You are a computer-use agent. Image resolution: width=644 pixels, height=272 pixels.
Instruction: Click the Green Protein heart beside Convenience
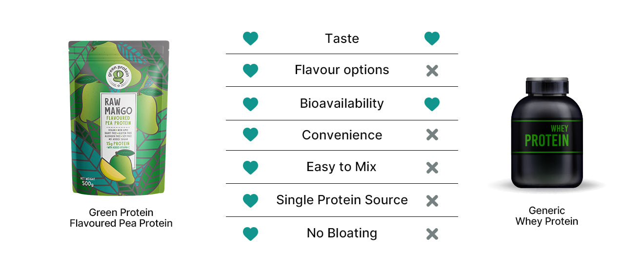tap(250, 135)
